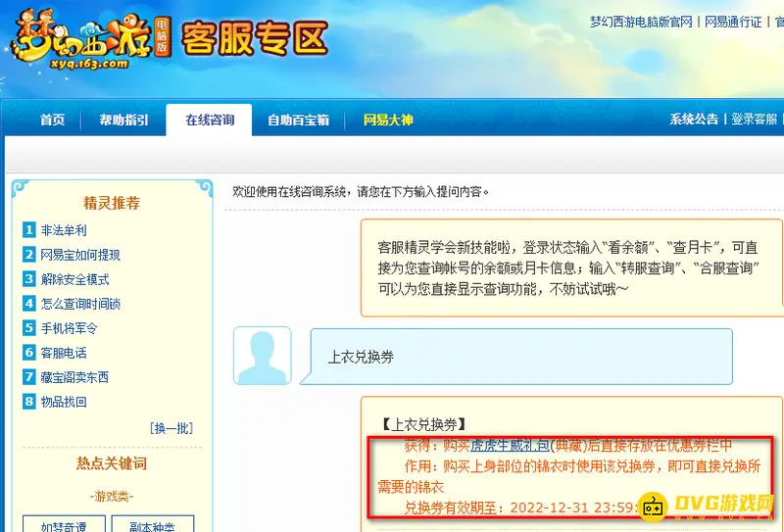Click the number 6 badge beside 客服电话
This screenshot has width=784, height=532.
click(29, 353)
